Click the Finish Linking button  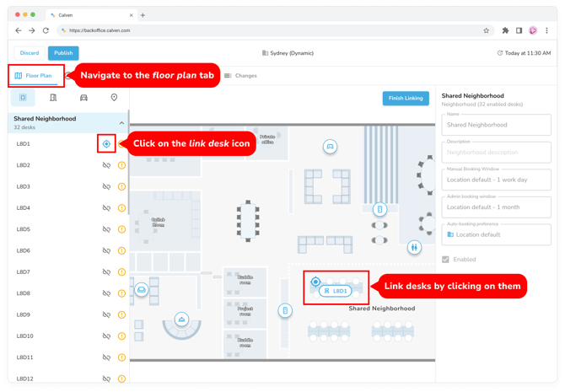click(406, 98)
